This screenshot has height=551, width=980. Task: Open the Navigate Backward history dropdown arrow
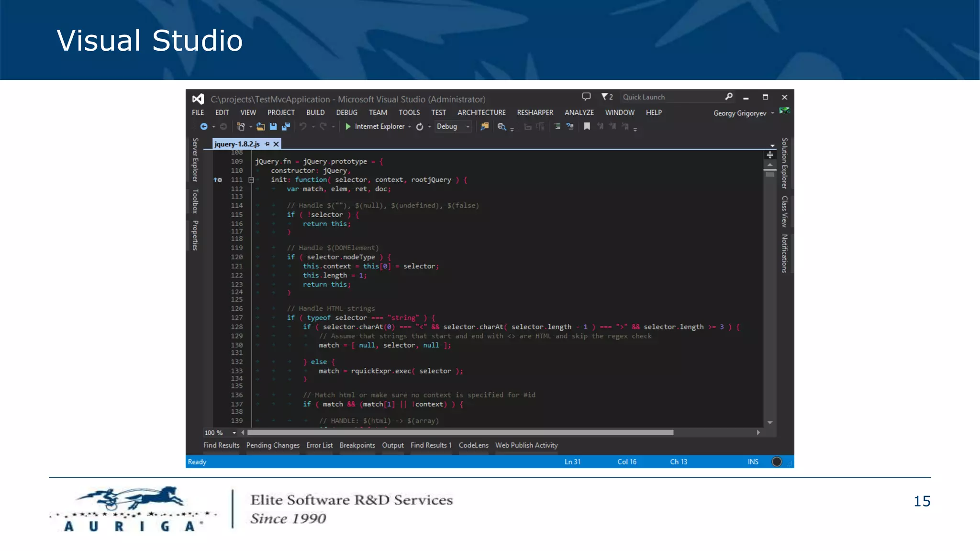[x=213, y=127]
